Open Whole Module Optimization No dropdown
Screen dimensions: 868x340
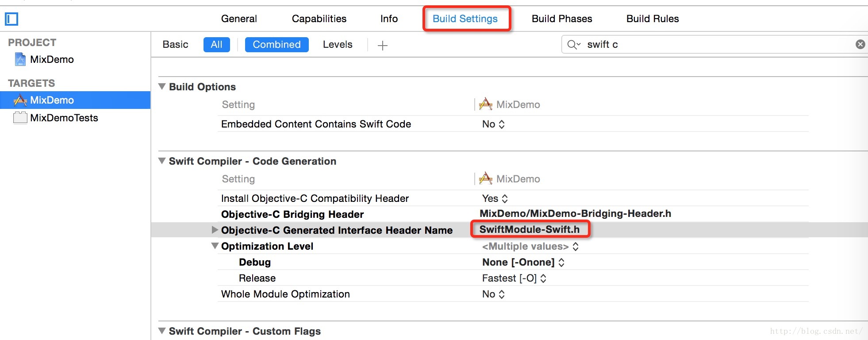point(493,294)
